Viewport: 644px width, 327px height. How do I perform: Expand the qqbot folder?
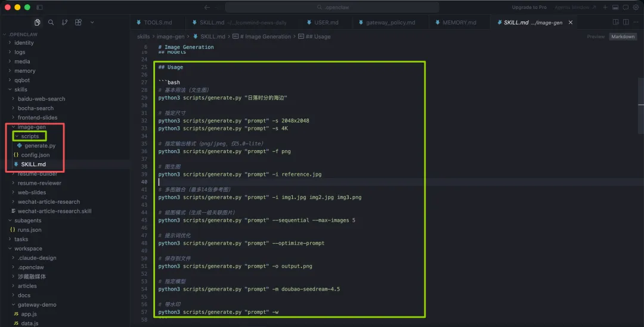[22, 80]
